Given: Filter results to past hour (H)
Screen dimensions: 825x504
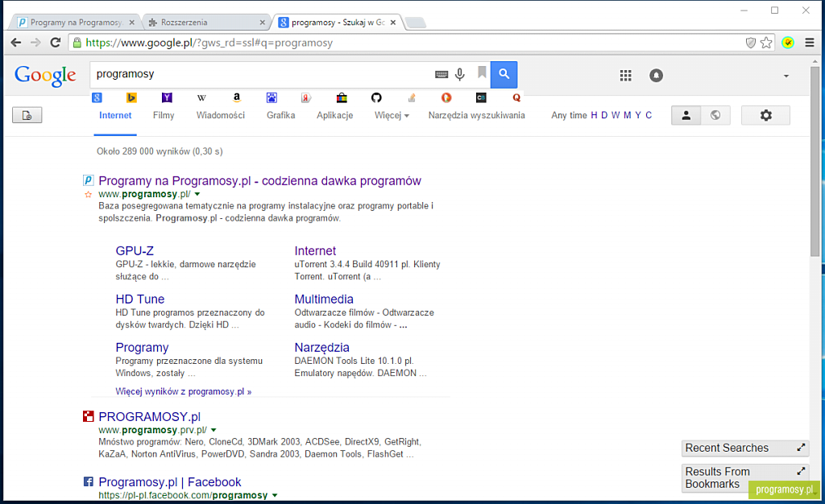Looking at the screenshot, I should pos(594,115).
